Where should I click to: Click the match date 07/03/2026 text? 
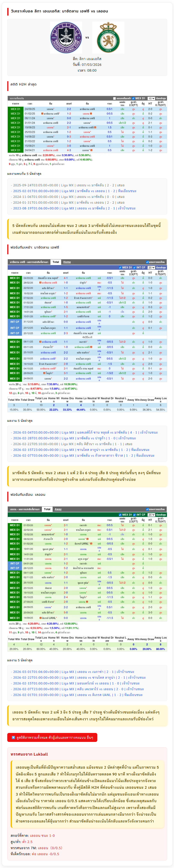(x=87, y=64)
